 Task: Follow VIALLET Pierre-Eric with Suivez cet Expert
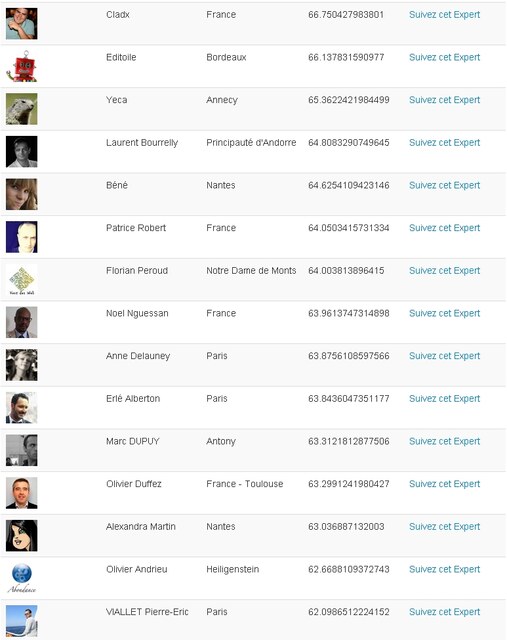(445, 612)
